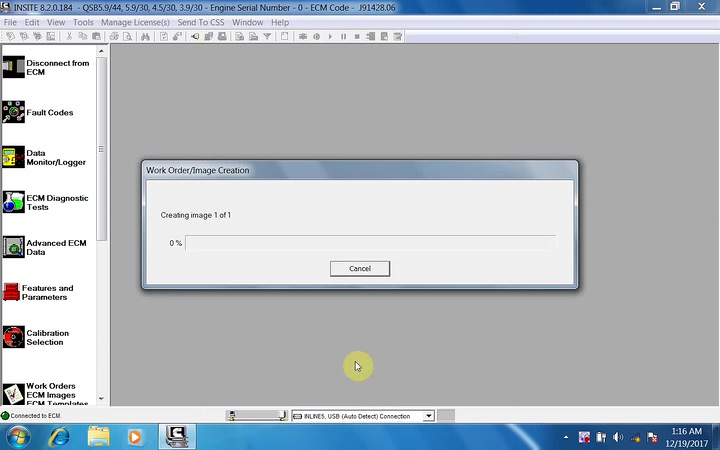
Task: Open Fault Codes in the sidebar
Action: (38, 112)
